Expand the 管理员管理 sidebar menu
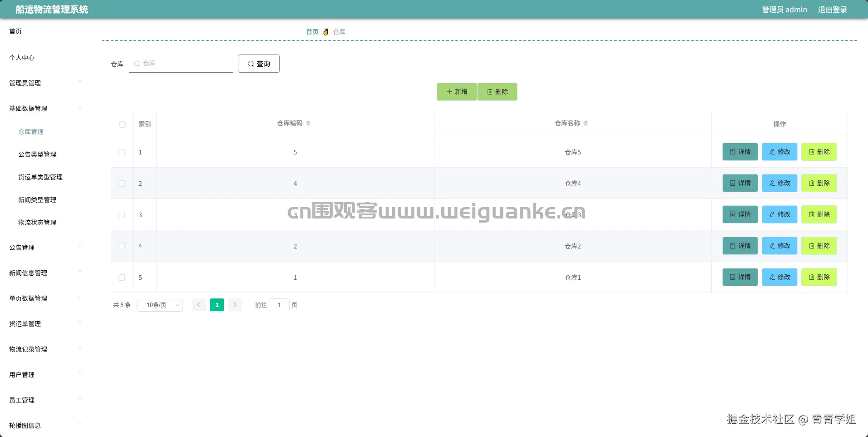Screen dimensions: 868x437 45,83
